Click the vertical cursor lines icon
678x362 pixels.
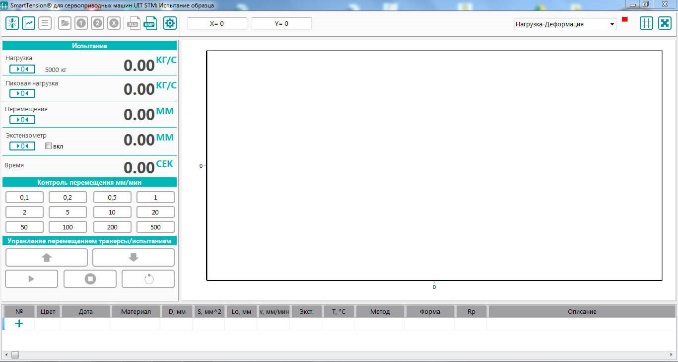[x=646, y=23]
